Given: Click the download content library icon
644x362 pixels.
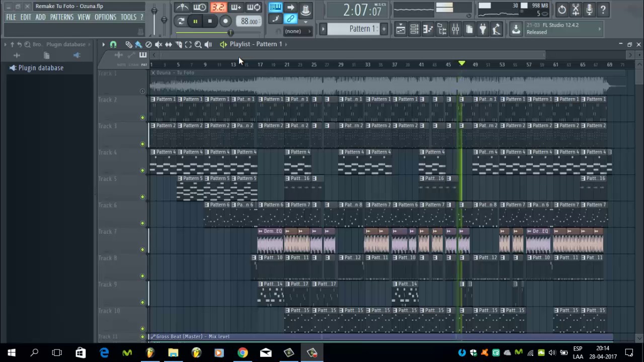Looking at the screenshot, I should point(516,29).
